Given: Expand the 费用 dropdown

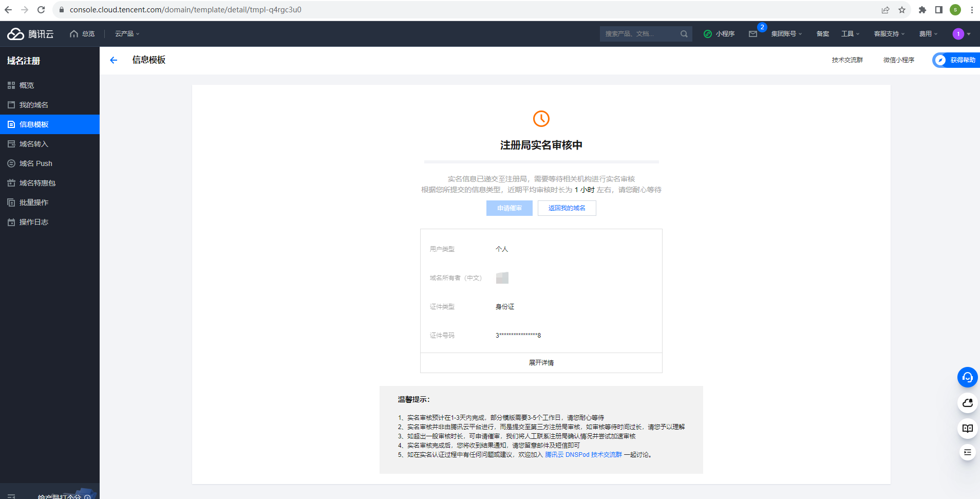Looking at the screenshot, I should (928, 34).
